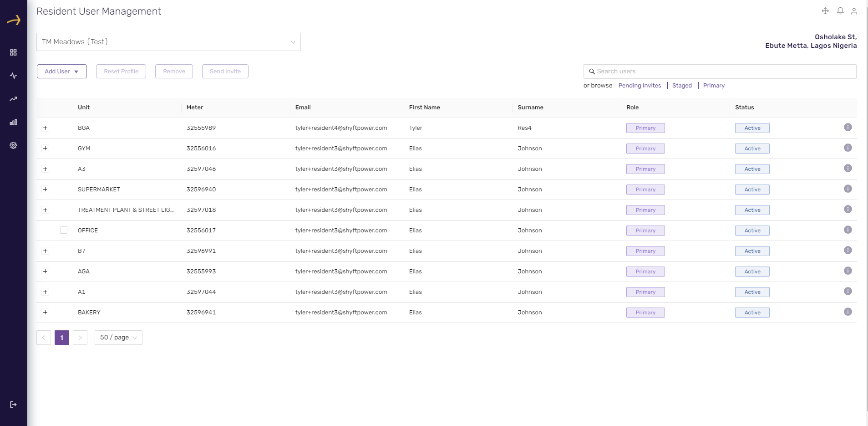Open the bar chart icon in sidebar
Viewport: 868px width, 426px height.
coord(13,122)
